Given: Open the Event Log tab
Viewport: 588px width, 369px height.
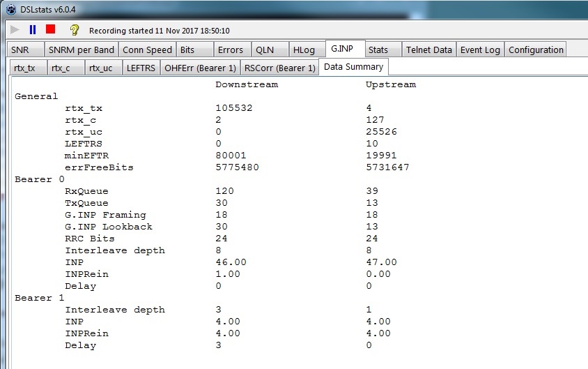Looking at the screenshot, I should point(480,50).
